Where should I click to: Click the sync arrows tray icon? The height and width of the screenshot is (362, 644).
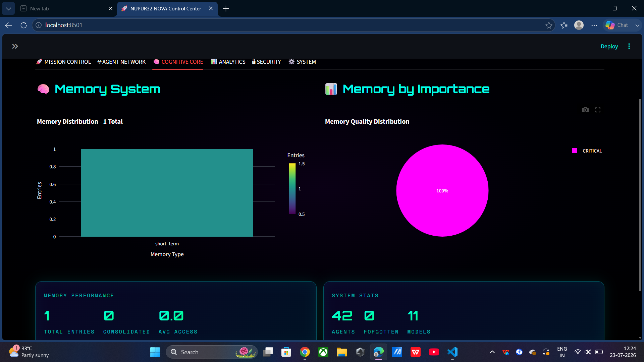[546, 352]
